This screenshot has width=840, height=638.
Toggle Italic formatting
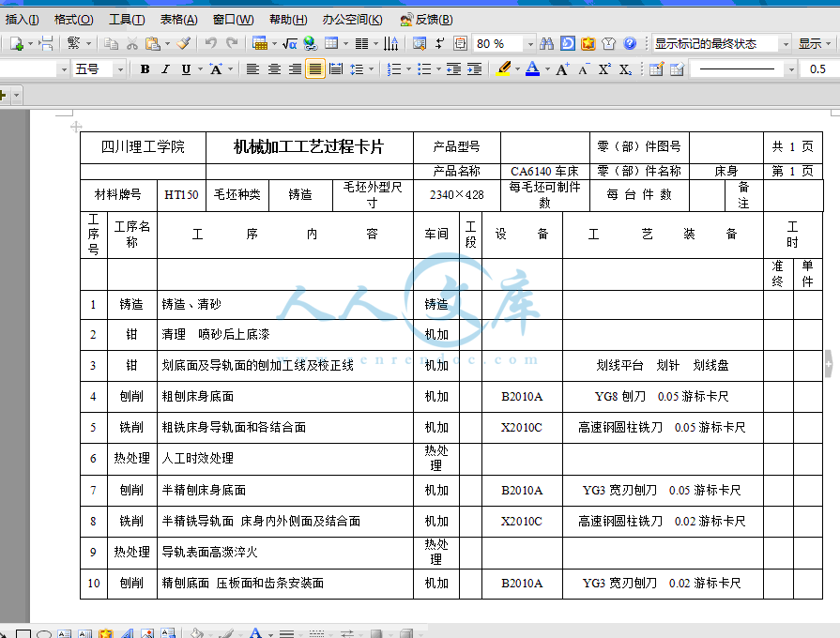[165, 68]
